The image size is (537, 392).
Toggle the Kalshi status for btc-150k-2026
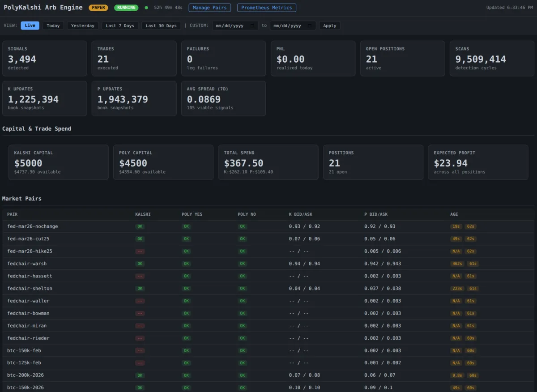(140, 388)
